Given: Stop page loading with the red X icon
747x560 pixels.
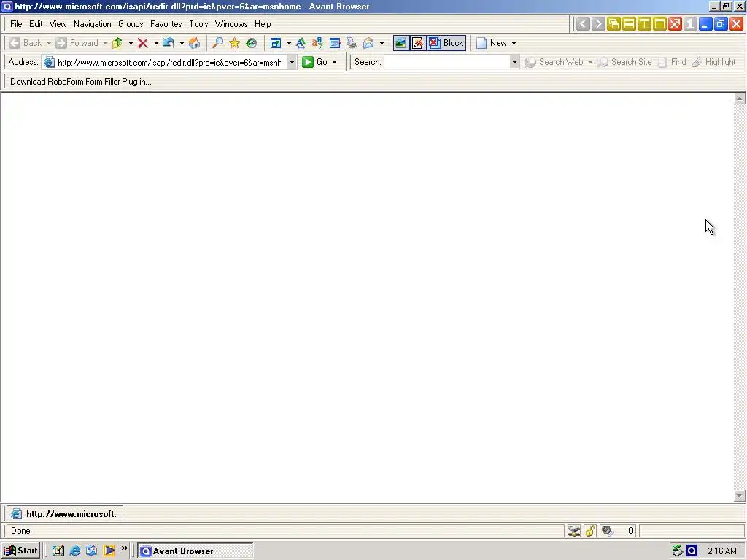Looking at the screenshot, I should click(x=142, y=43).
